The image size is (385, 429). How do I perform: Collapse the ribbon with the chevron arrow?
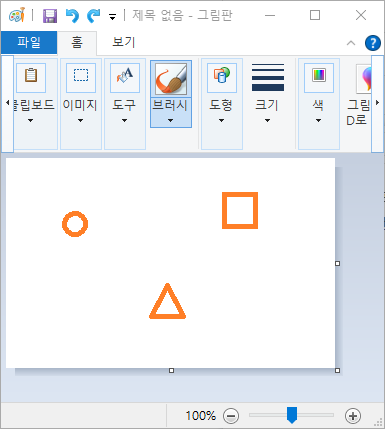(351, 43)
